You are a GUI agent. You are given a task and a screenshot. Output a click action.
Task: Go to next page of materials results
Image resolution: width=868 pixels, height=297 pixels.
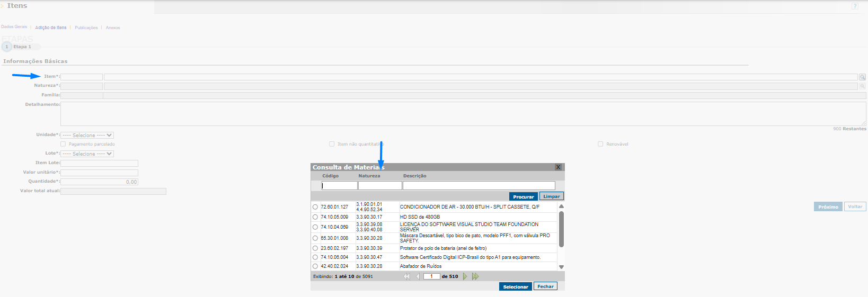465,276
